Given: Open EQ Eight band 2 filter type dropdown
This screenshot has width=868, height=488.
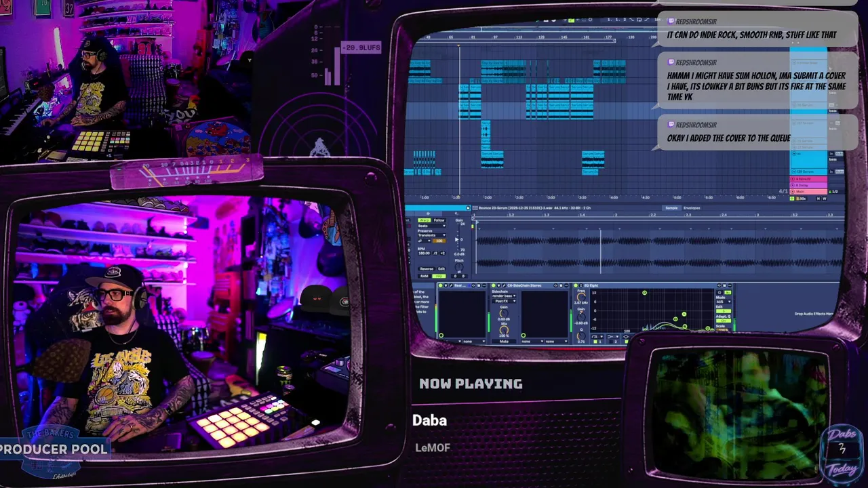Looking at the screenshot, I should point(612,336).
